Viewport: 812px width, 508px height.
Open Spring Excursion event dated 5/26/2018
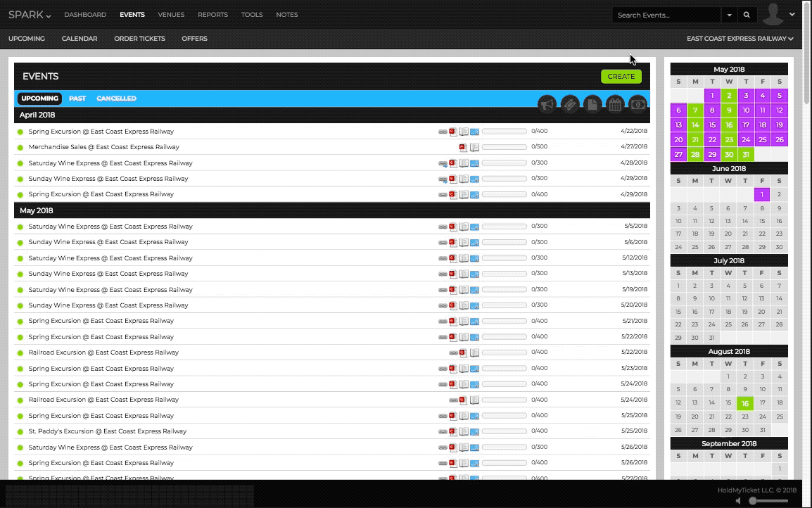(101, 463)
